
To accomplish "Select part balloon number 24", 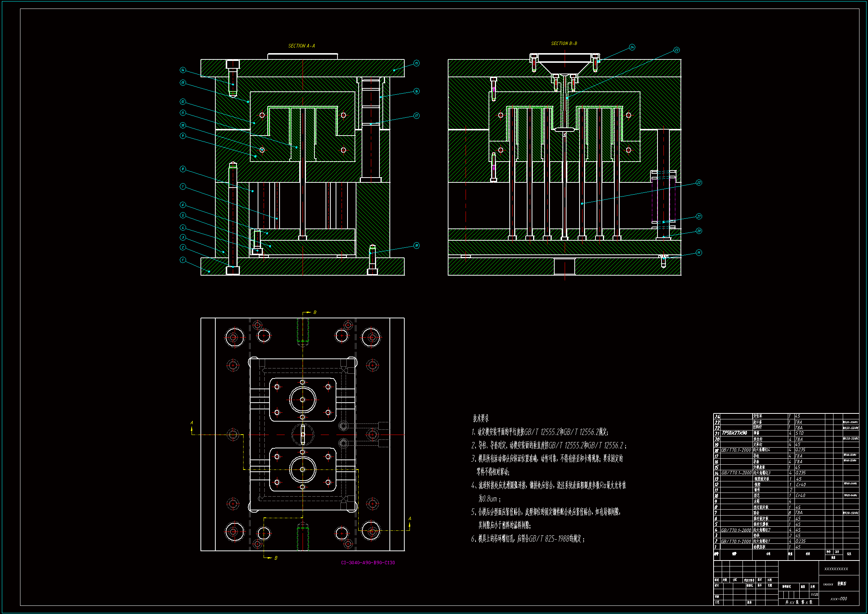I will click(632, 47).
